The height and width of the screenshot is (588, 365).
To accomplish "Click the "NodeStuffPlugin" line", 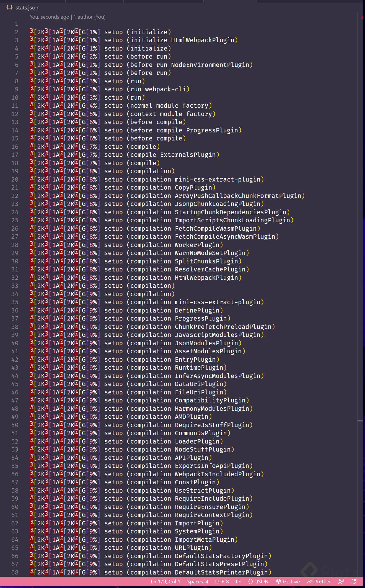I will (132, 450).
